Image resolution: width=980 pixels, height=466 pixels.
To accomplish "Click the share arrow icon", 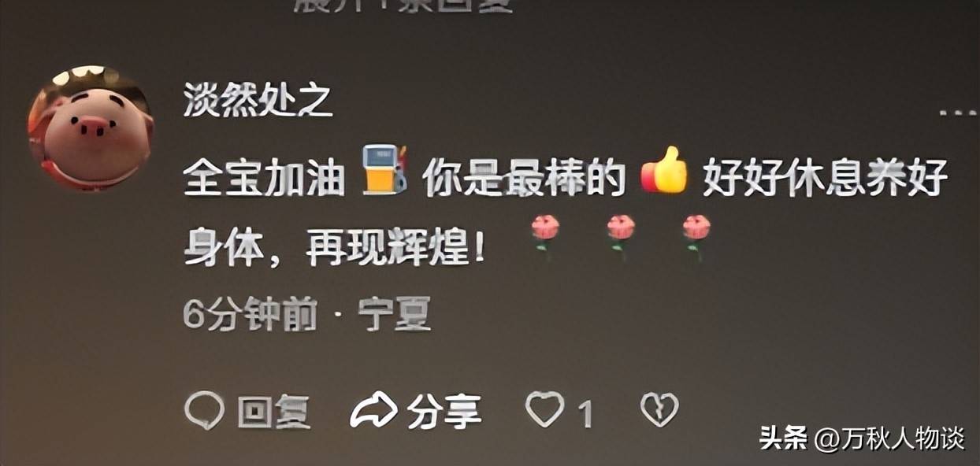I will [x=373, y=411].
